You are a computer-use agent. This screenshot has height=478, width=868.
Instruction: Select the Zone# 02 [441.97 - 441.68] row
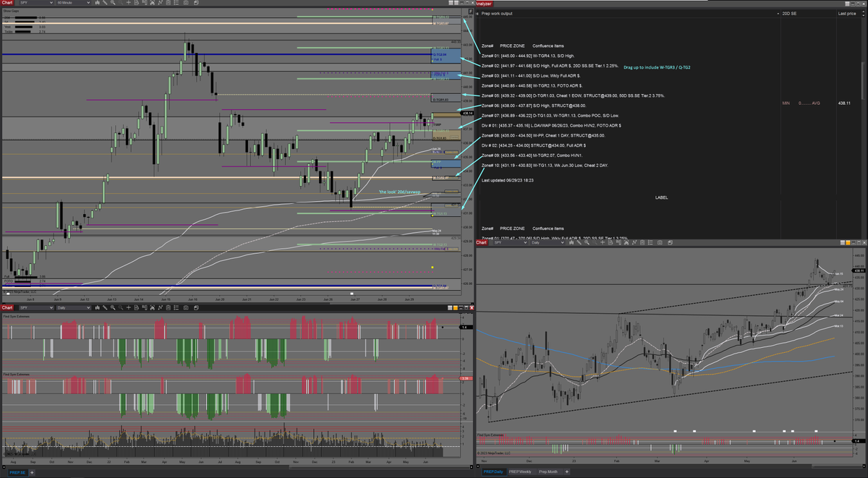(x=550, y=65)
